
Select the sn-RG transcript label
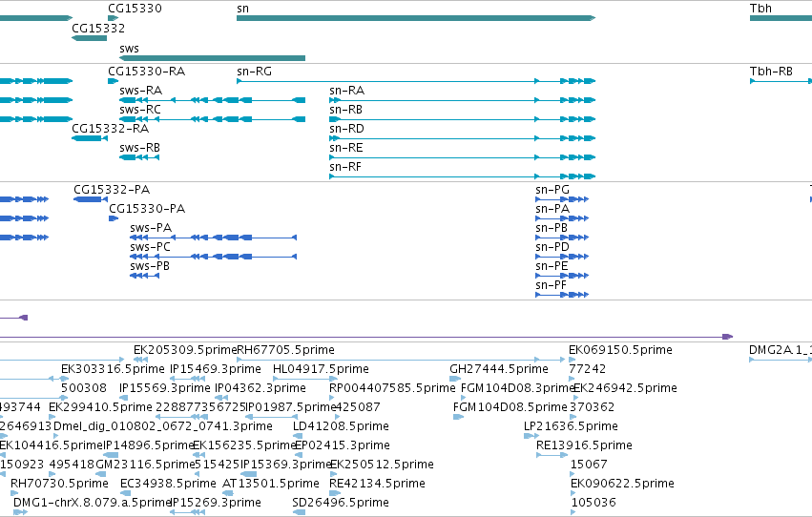254,72
